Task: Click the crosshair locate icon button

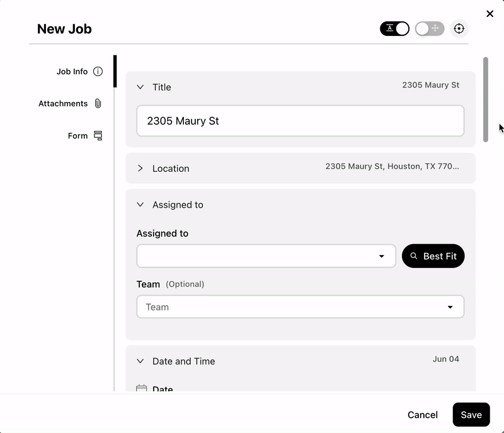Action: [x=459, y=28]
